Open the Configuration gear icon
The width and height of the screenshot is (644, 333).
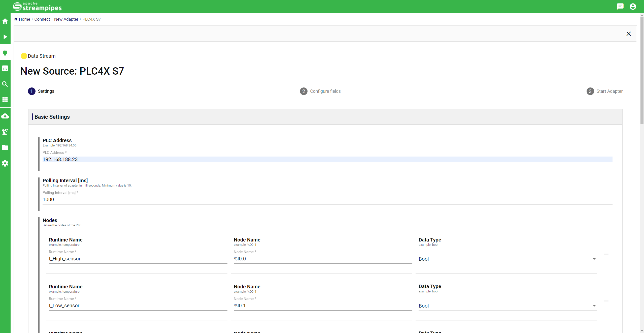click(x=5, y=163)
